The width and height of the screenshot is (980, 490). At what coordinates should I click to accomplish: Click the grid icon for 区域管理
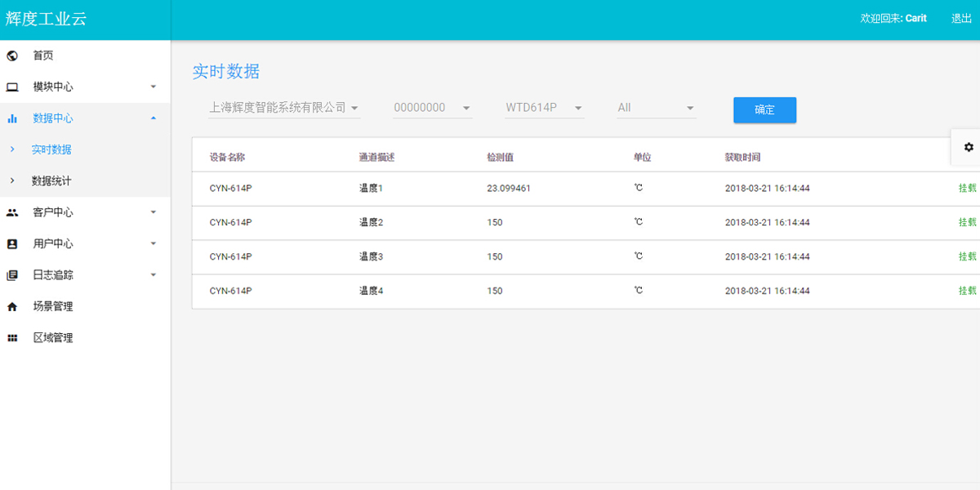point(12,338)
